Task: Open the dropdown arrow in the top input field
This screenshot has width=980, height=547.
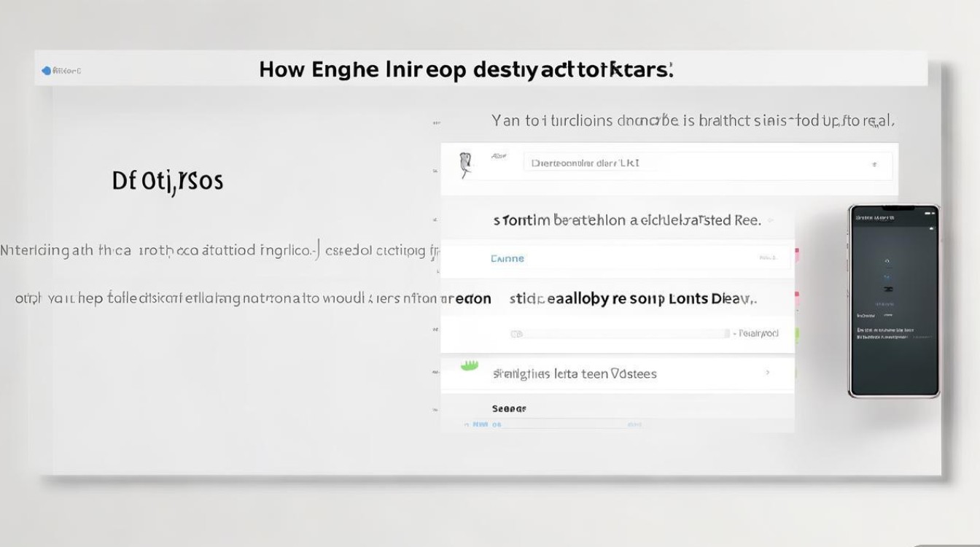Action: (x=874, y=165)
